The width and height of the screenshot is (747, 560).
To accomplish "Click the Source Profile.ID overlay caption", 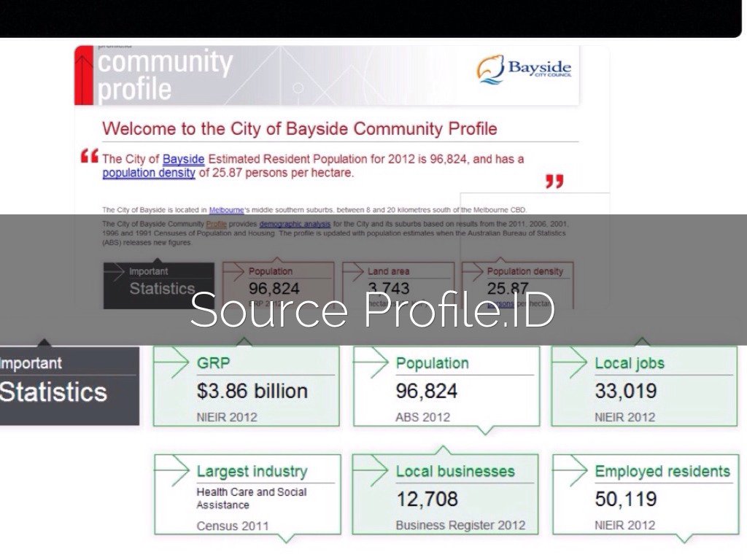I will click(373, 310).
